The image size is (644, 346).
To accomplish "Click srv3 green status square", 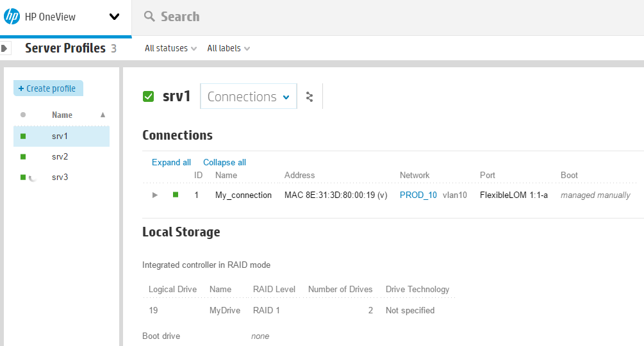I will click(23, 177).
